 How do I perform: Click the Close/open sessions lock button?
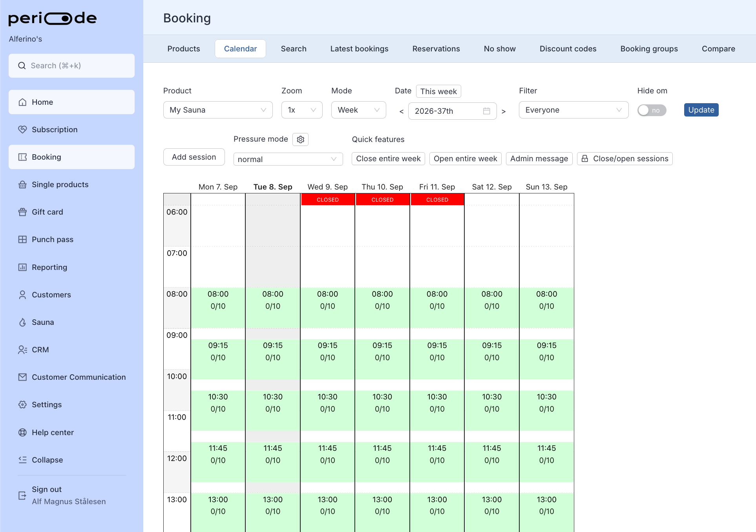click(x=625, y=159)
